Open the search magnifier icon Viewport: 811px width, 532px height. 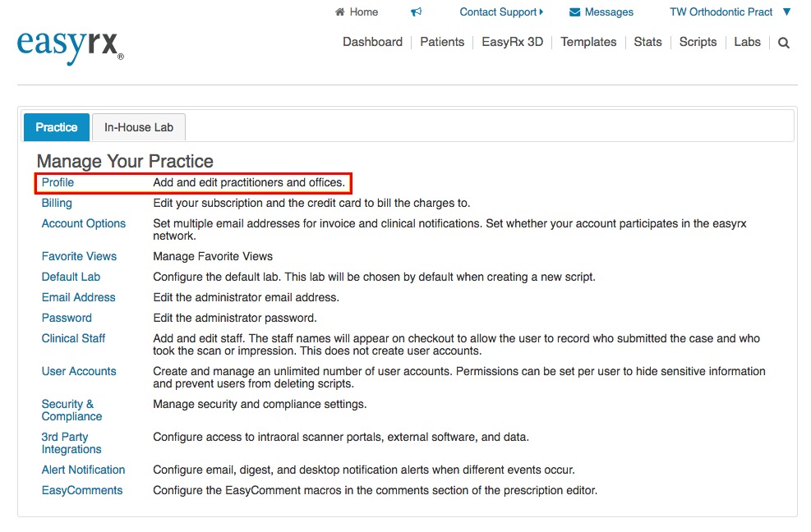coord(784,43)
